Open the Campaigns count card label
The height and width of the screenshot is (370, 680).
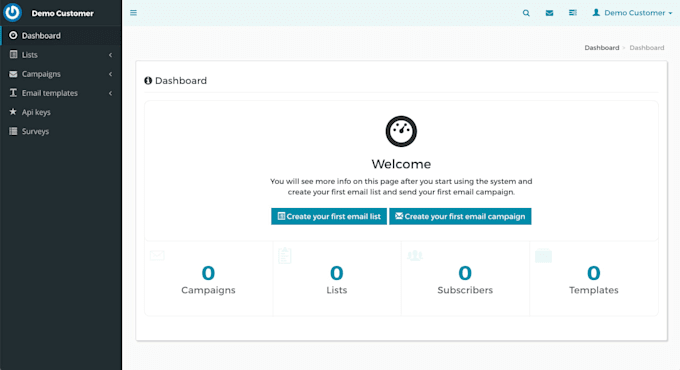coord(208,290)
